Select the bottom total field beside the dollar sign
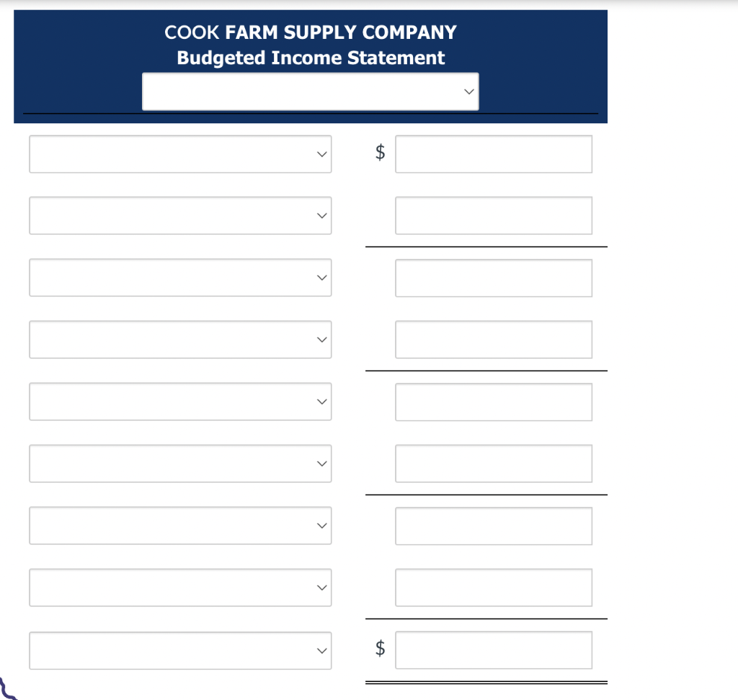 tap(493, 650)
